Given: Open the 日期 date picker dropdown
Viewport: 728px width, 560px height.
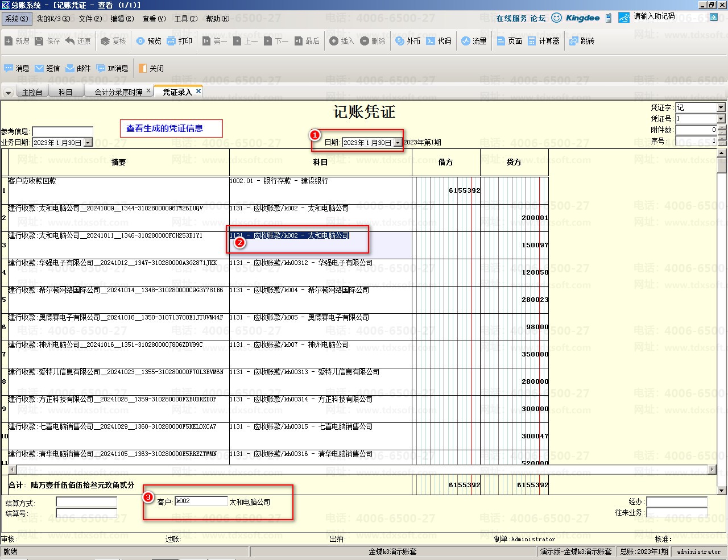Looking at the screenshot, I should (x=397, y=143).
